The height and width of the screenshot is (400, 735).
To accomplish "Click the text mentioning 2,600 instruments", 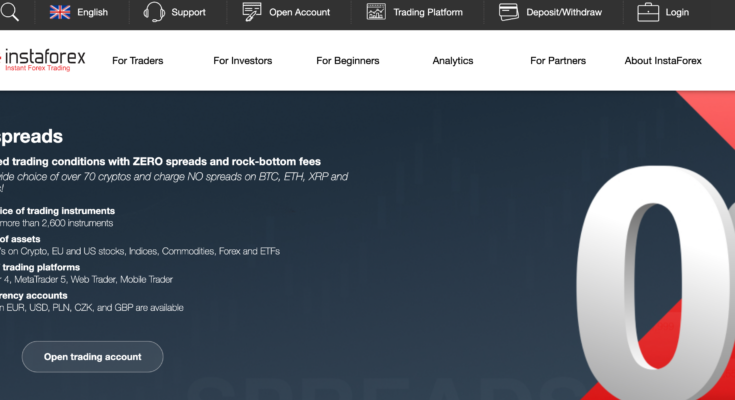I will [56, 223].
